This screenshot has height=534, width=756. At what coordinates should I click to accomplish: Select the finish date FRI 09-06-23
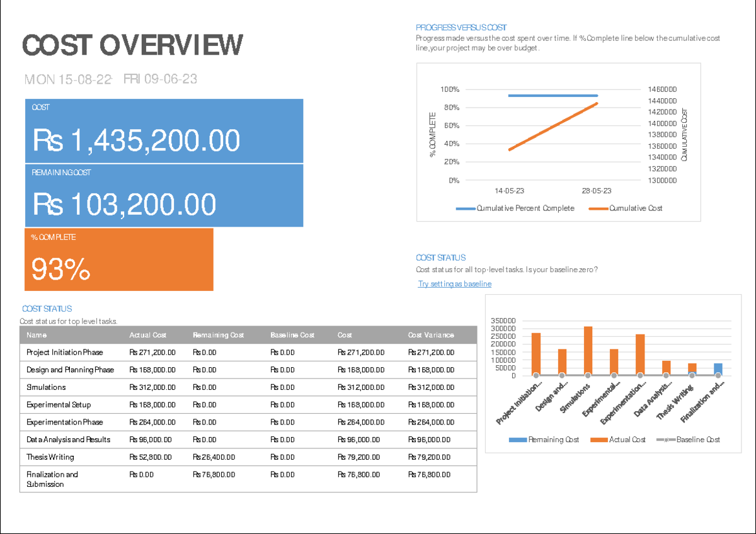click(160, 79)
